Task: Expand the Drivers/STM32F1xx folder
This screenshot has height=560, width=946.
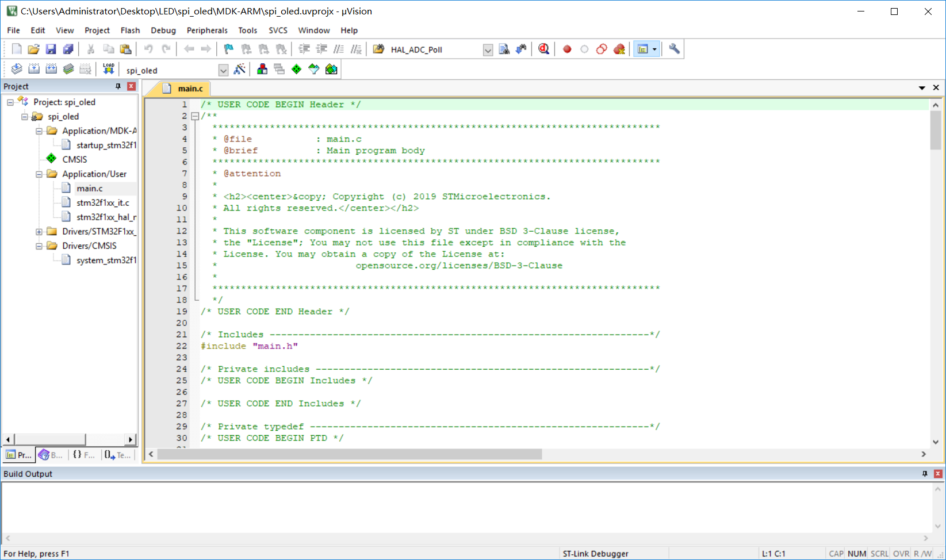Action: [x=39, y=232]
